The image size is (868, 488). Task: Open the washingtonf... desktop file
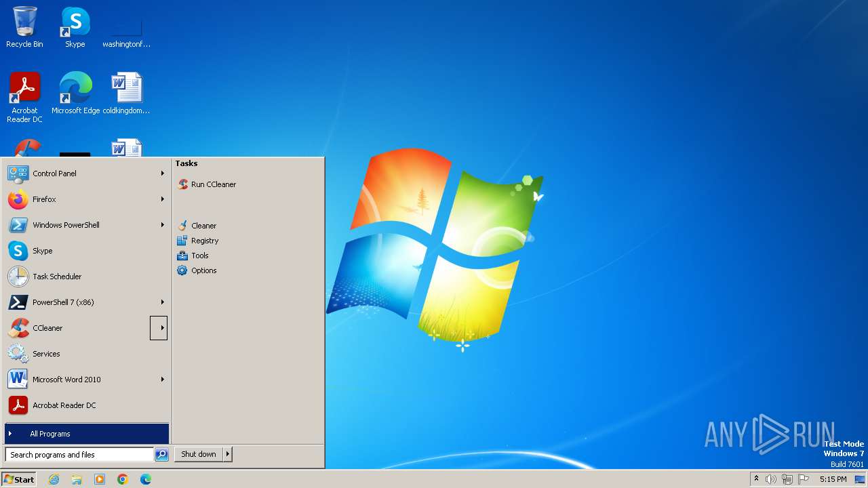(126, 27)
